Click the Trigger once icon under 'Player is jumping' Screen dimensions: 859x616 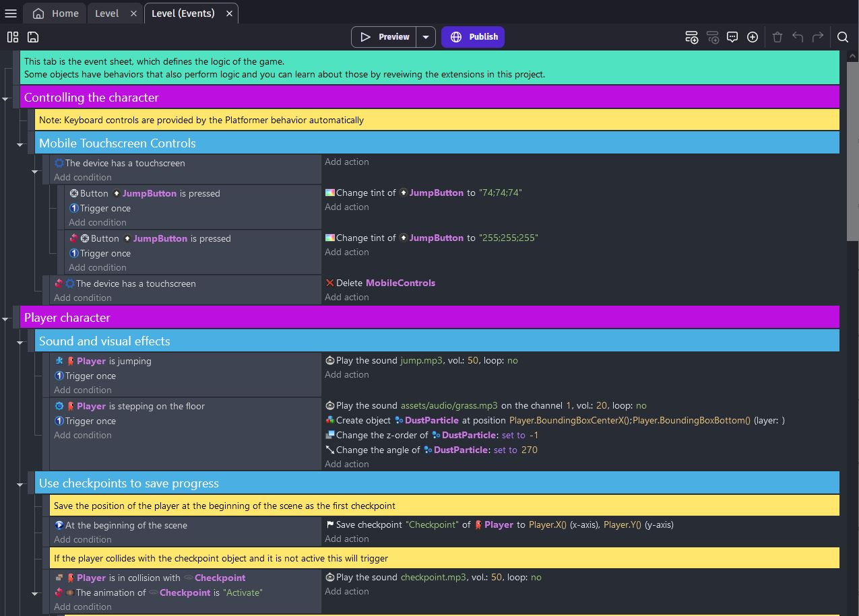[x=59, y=376]
